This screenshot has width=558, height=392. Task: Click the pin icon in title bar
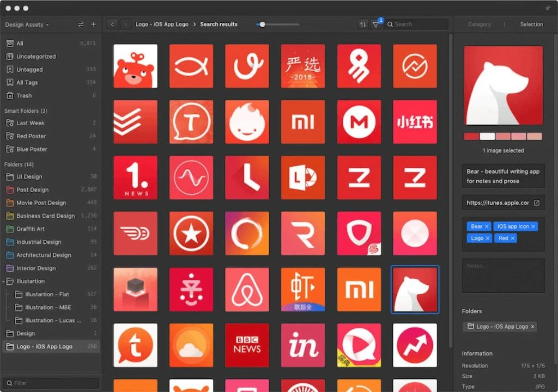click(548, 8)
